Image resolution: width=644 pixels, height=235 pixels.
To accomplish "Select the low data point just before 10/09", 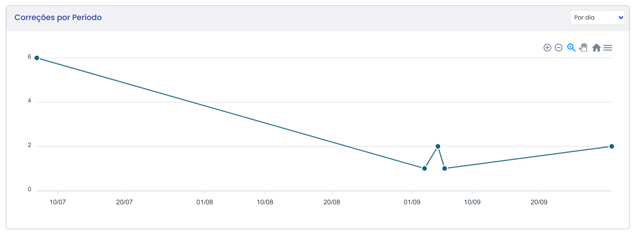I will point(445,168).
